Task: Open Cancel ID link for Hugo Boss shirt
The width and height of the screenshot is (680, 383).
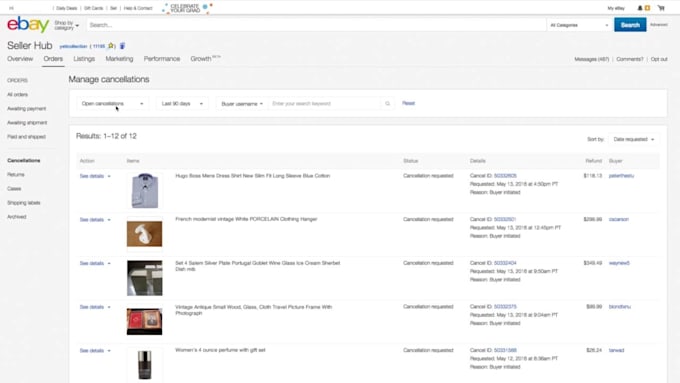Action: (x=505, y=176)
